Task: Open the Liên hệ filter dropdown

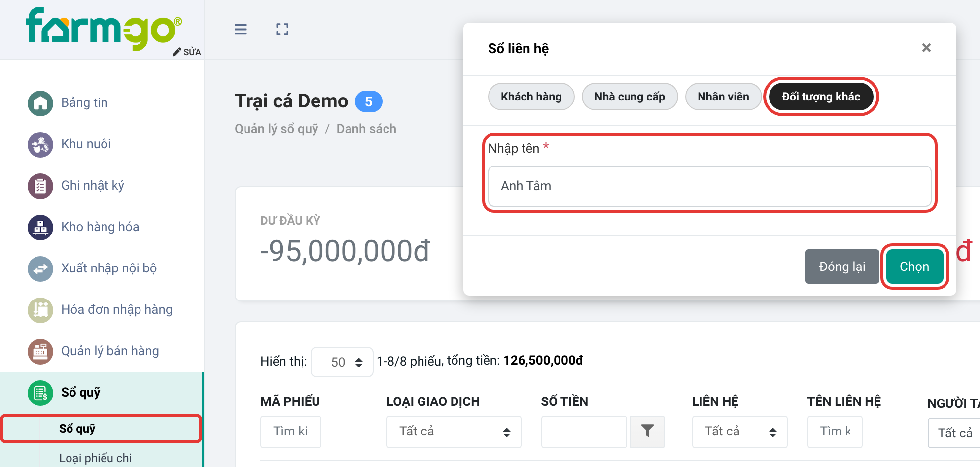Action: point(739,432)
